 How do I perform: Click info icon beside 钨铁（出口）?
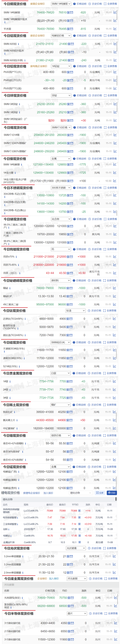click(20, 273)
